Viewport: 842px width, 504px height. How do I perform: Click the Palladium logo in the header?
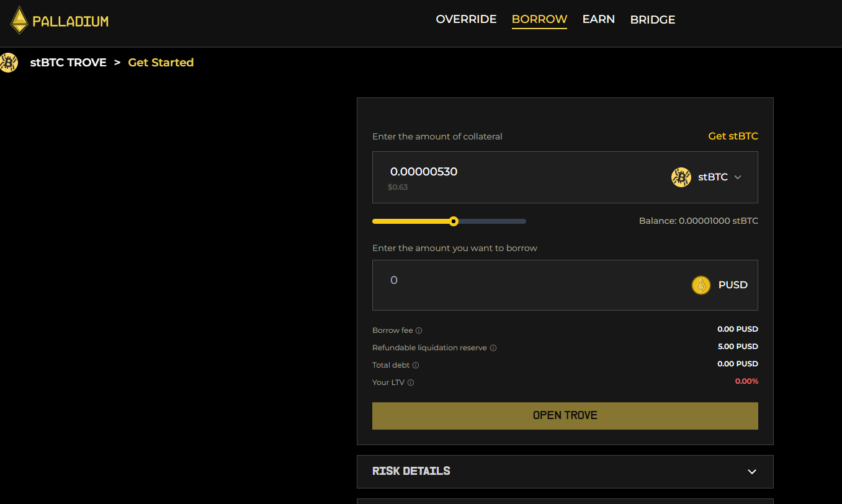pos(60,20)
